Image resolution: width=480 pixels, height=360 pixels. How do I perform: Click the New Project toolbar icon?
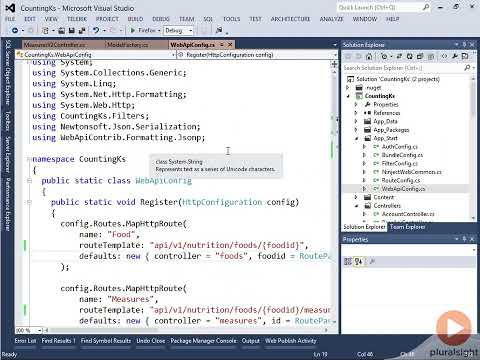[45, 30]
